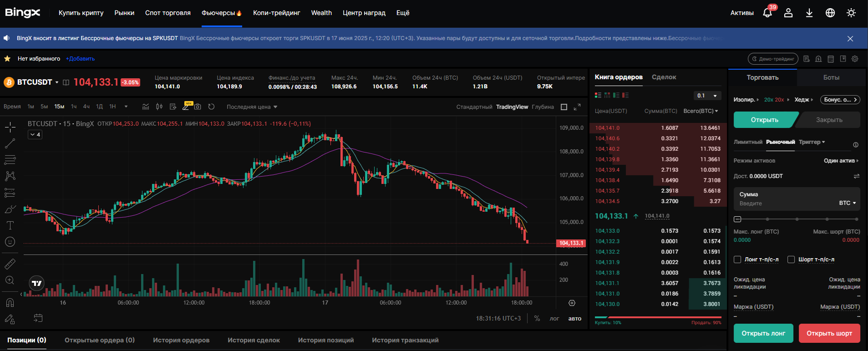Toggle the light theme sun icon

[851, 13]
